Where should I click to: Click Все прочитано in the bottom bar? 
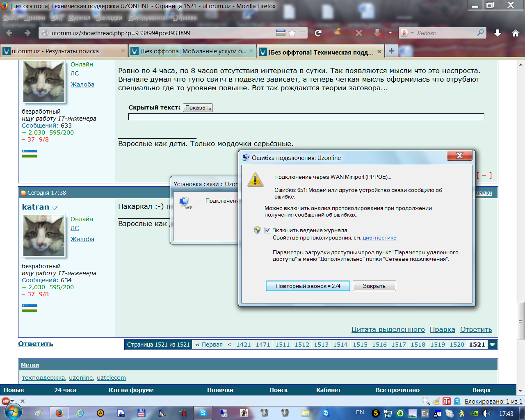(x=397, y=390)
